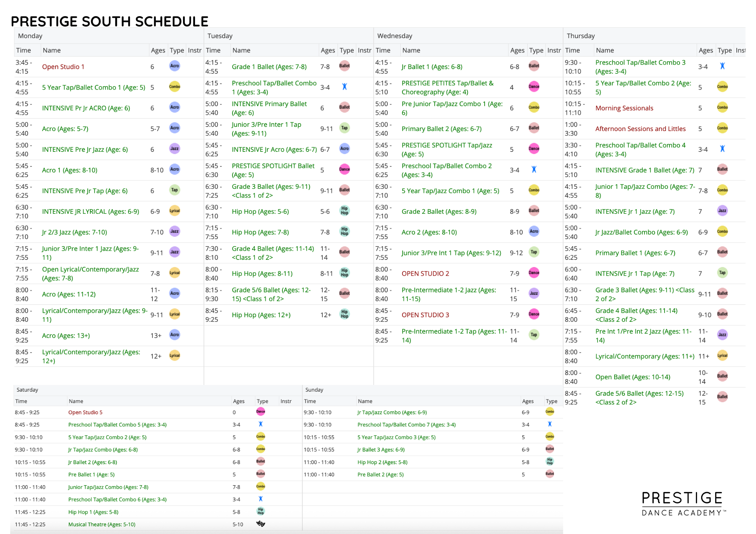Open Hip Hop (Ages: 8-11) Tuesday link
Screen dimensions: 756x534
point(262,274)
